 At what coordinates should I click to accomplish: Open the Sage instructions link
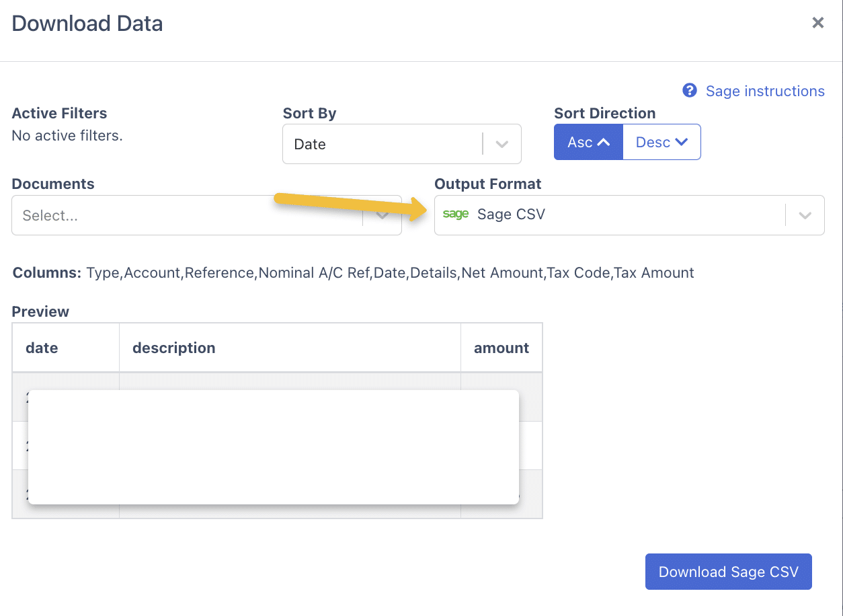pos(765,91)
